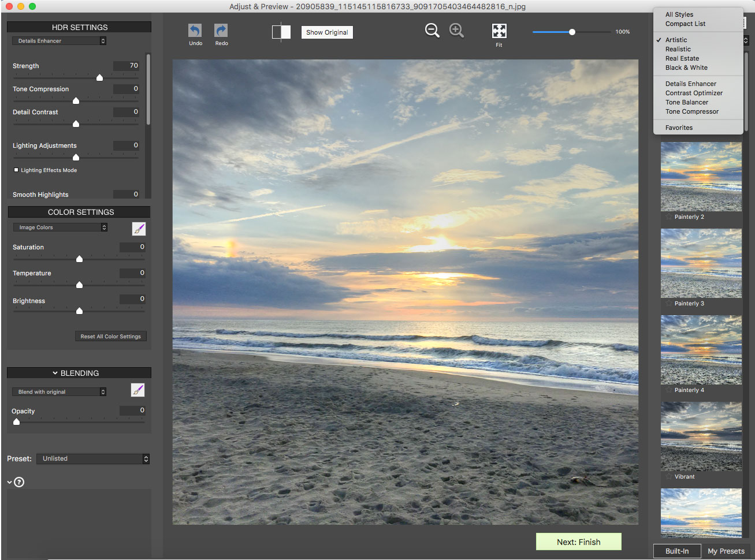Image resolution: width=755 pixels, height=560 pixels.
Task: Click the Opacity value field
Action: point(132,410)
